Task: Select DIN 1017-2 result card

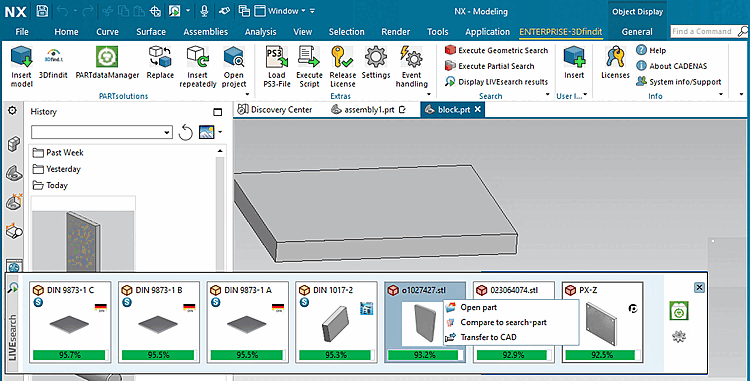Action: pyautogui.click(x=336, y=322)
